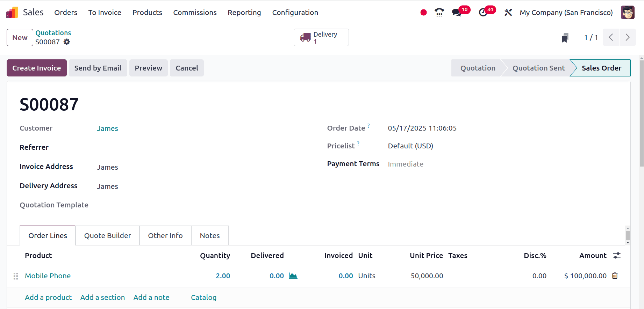Screen dimensions: 644x309
Task: Click the Delivery truck smart button
Action: (x=321, y=37)
